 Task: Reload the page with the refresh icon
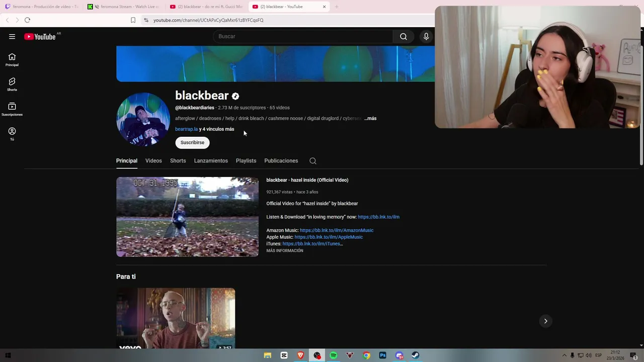[27, 20]
